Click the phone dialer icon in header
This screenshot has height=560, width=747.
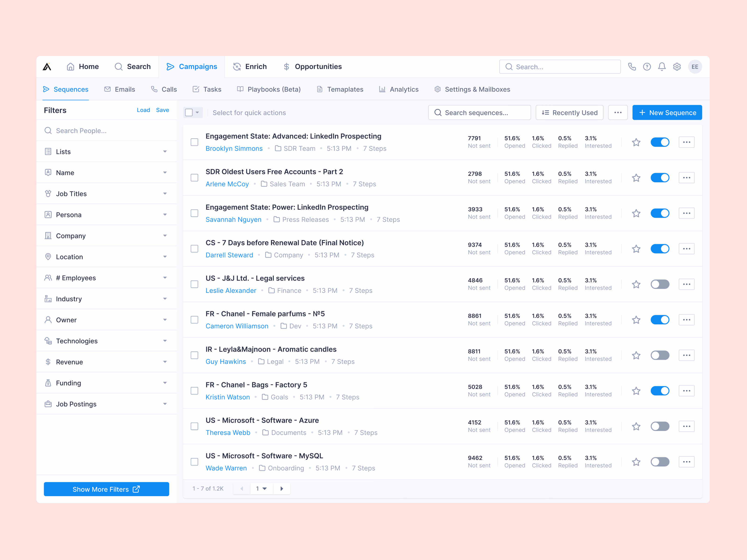click(x=632, y=66)
